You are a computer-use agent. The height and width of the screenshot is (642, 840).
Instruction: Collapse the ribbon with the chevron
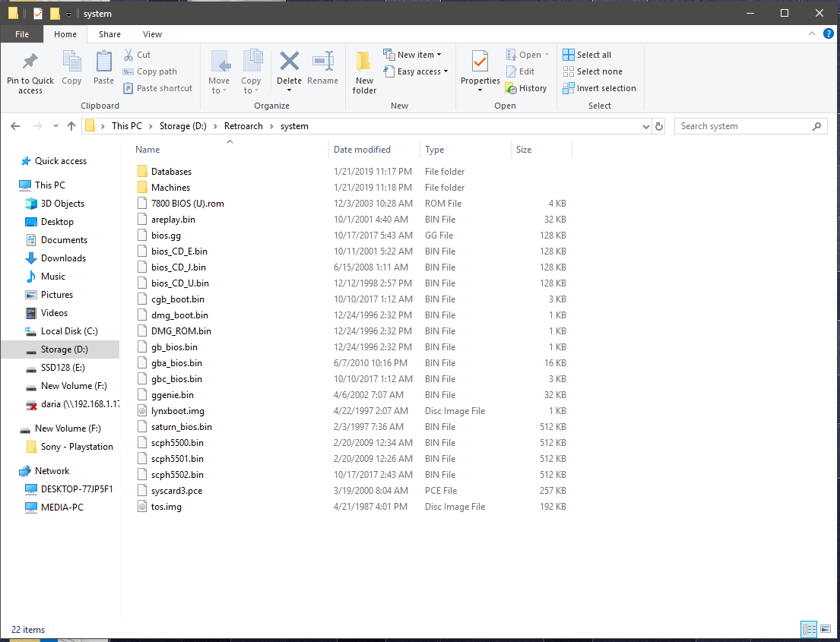point(812,33)
